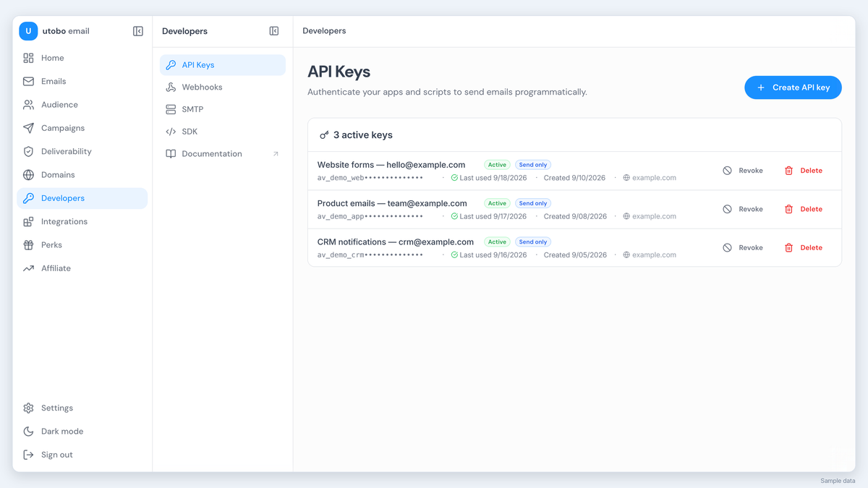Click Last used 9/18/2026 text
868x488 pixels.
493,178
